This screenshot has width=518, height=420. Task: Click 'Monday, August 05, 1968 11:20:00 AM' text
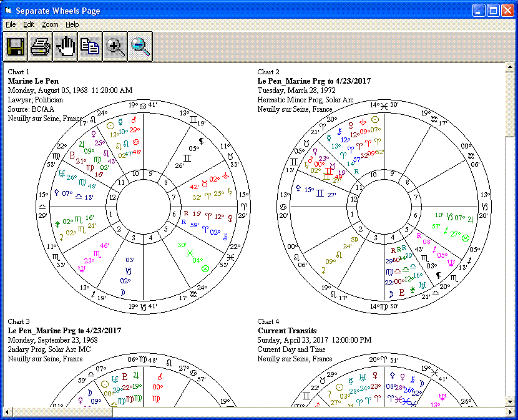[70, 90]
